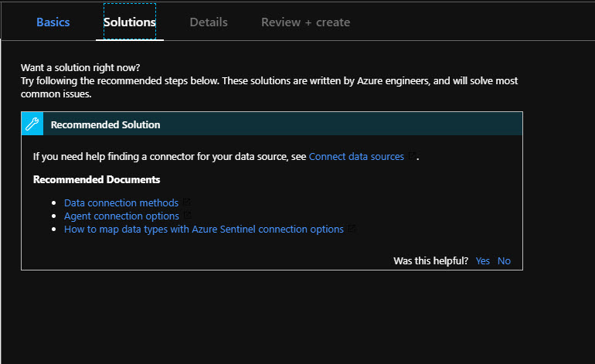
Task: Click external-link icon after Azure Sentinel mapping link
Action: pyautogui.click(x=352, y=229)
